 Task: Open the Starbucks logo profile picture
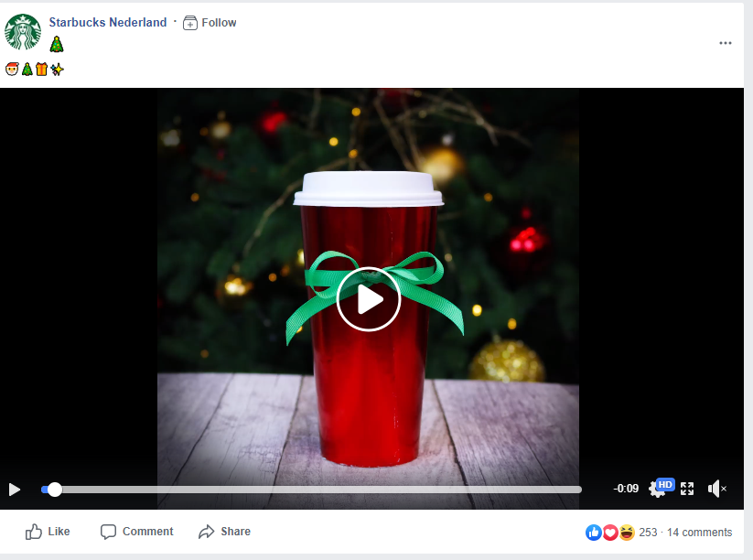click(x=23, y=32)
